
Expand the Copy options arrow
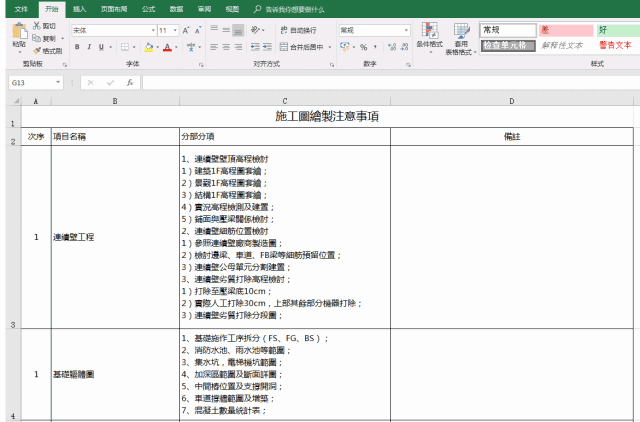62,38
